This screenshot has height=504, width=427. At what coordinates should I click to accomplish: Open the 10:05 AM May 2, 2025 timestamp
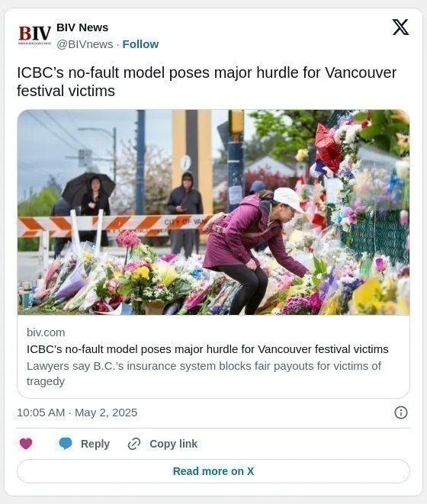77,413
